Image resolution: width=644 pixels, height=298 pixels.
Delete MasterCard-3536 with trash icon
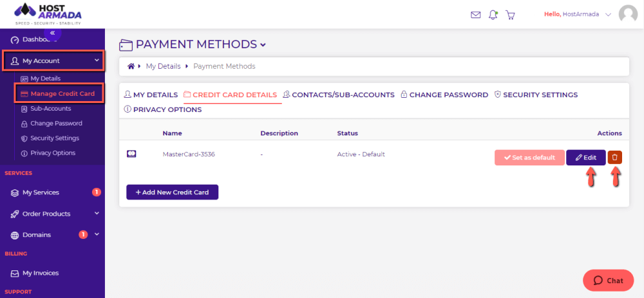pyautogui.click(x=614, y=157)
